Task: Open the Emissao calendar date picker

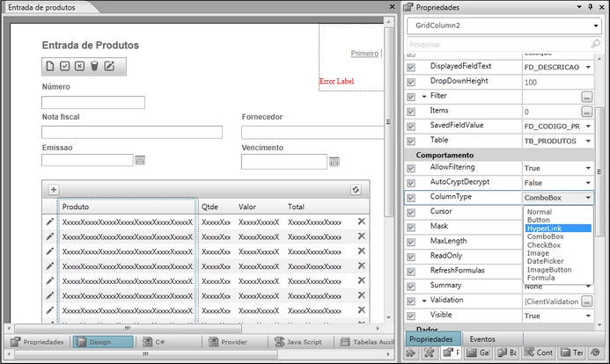Action: pos(139,161)
